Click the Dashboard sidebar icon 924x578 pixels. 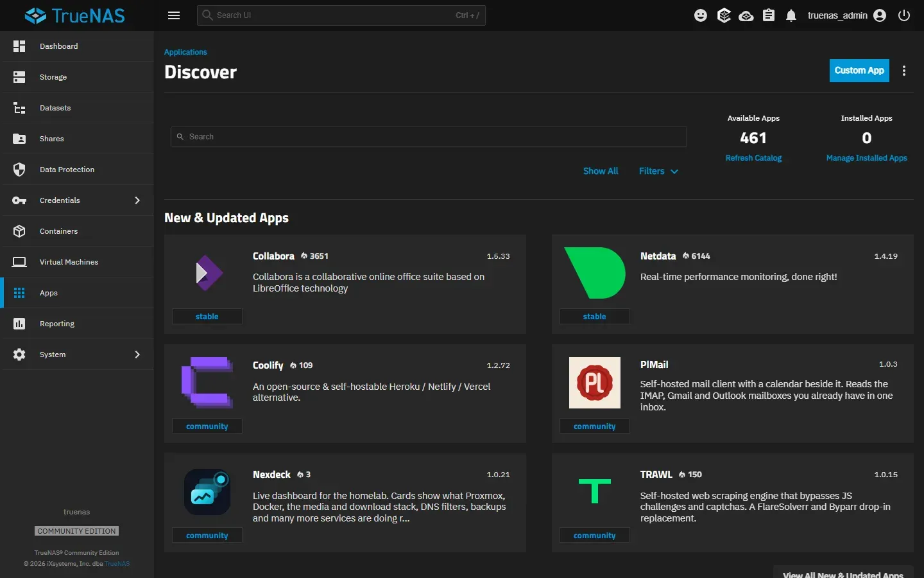coord(19,46)
